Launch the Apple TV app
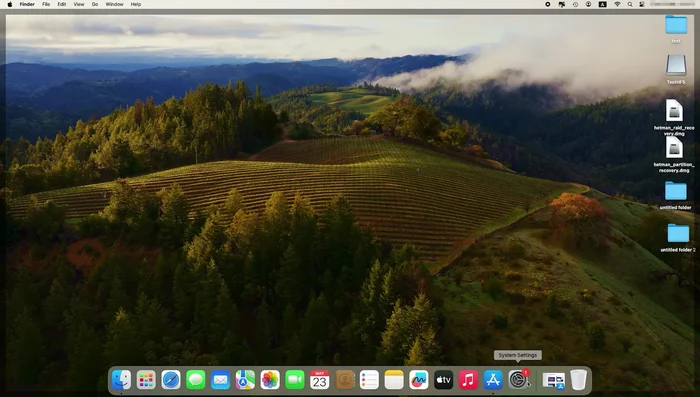Screen dimensions: 700x397 [444, 380]
